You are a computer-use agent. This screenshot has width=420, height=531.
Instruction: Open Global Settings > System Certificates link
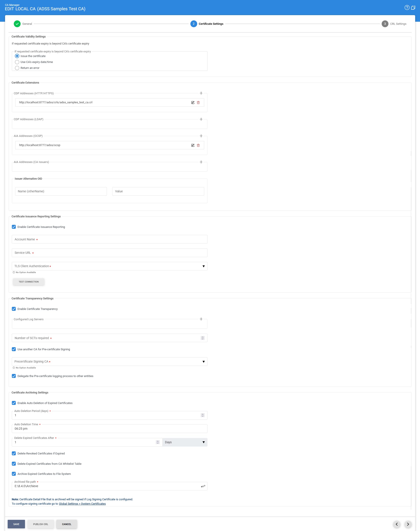pos(82,504)
